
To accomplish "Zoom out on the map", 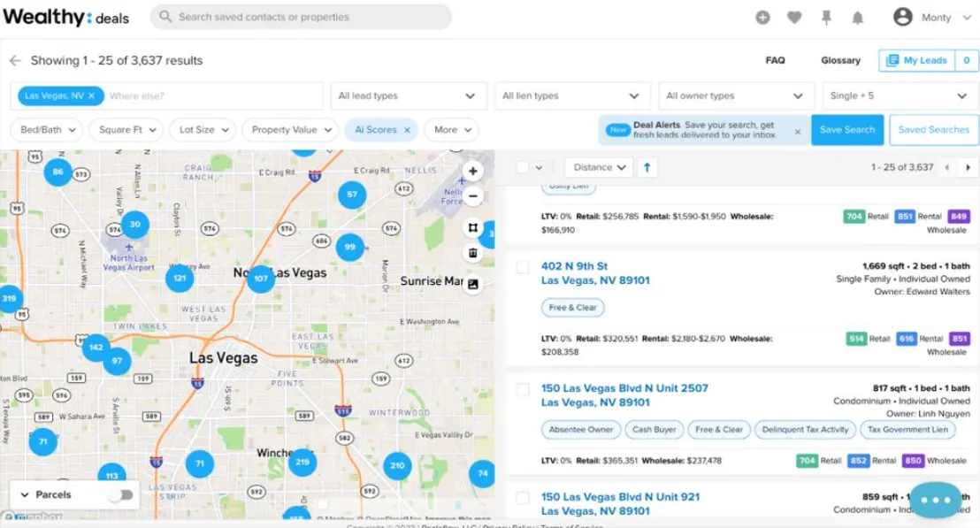I will pos(473,196).
